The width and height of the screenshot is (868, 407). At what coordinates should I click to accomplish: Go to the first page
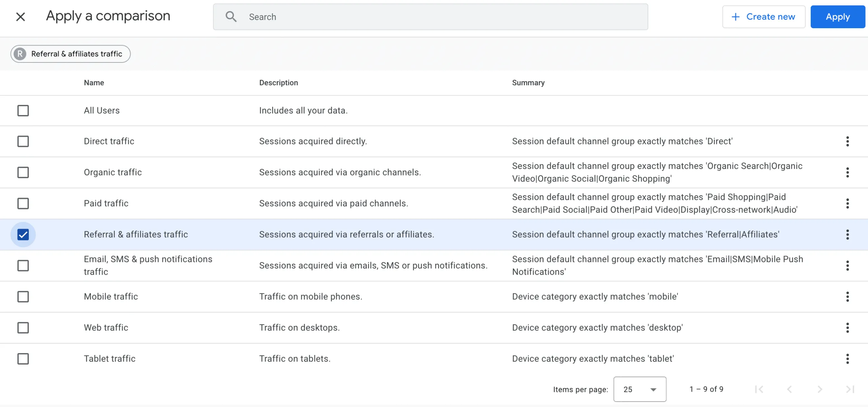[759, 389]
